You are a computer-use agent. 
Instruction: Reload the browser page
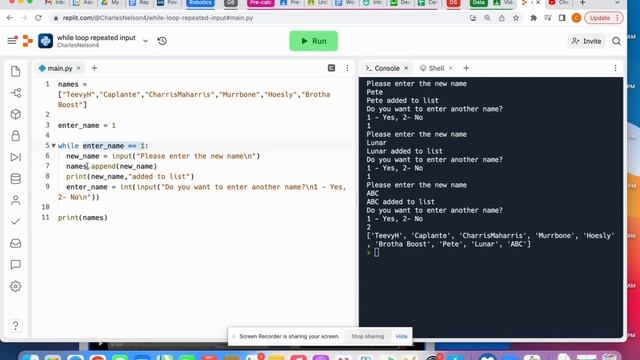tap(38, 18)
